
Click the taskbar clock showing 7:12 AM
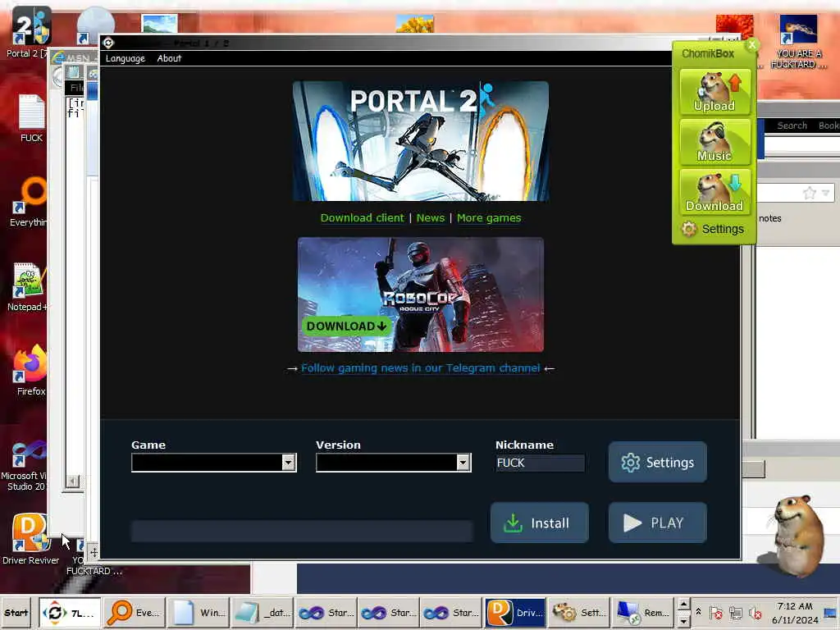coord(795,613)
